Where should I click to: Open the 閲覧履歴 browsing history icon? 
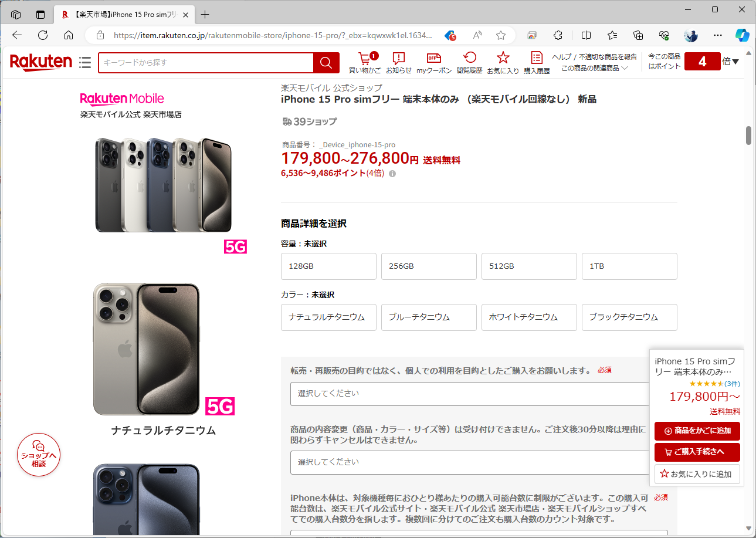tap(469, 63)
